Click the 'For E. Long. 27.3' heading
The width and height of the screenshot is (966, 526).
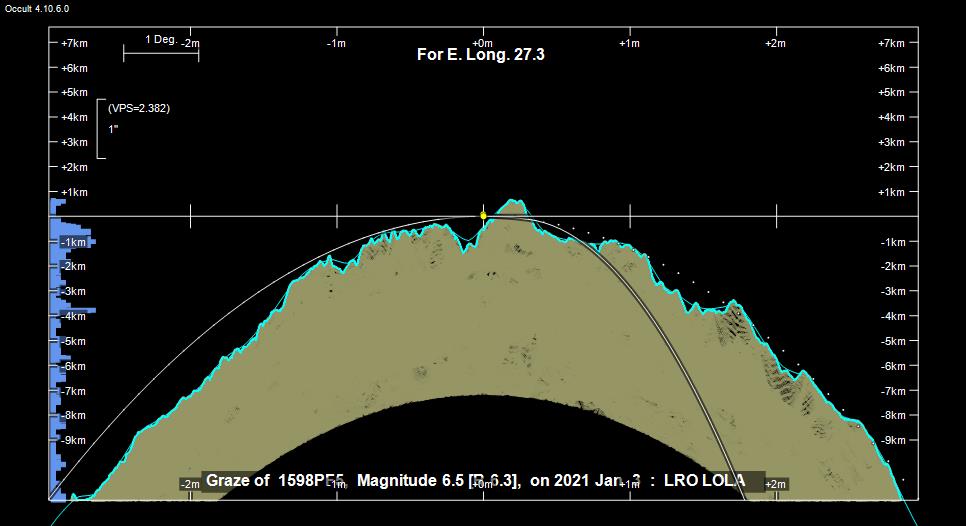click(480, 55)
